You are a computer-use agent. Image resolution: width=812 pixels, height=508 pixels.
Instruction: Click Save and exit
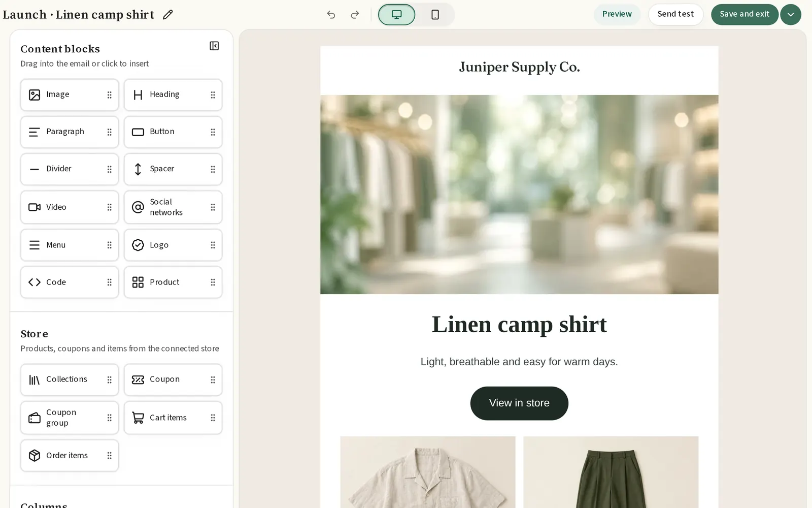[745, 14]
